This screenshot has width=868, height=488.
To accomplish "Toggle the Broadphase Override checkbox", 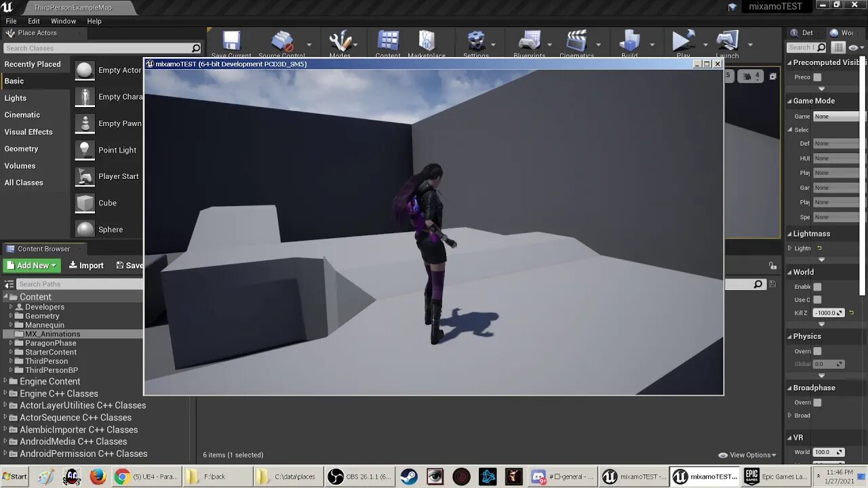I will 817,403.
